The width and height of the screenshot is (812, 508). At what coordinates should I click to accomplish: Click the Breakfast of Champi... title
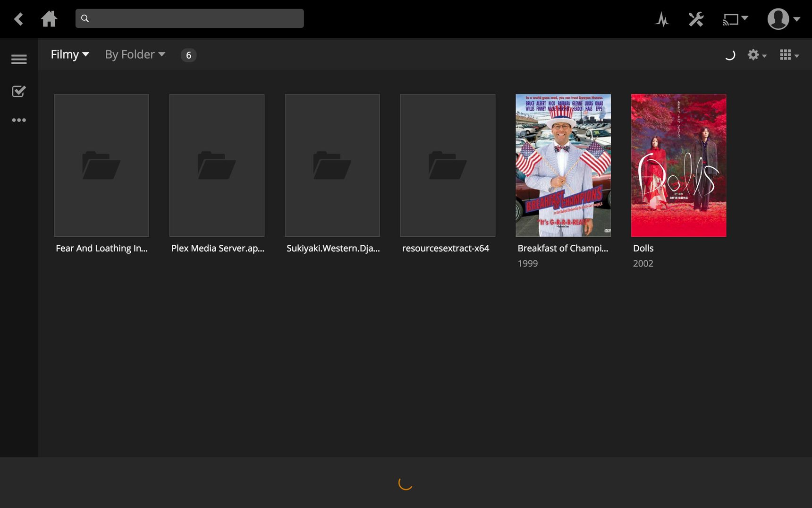(563, 248)
